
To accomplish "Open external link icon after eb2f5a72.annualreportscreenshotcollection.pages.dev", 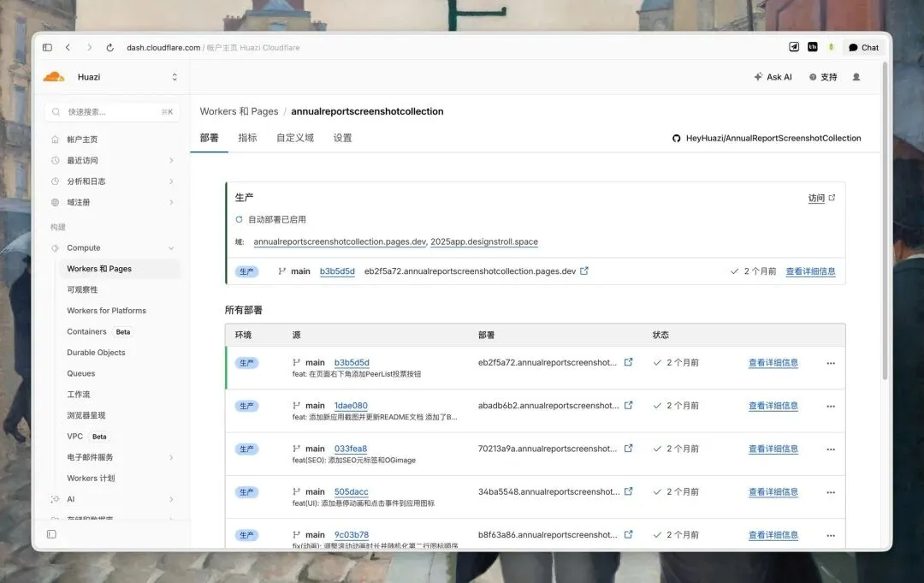I will click(584, 271).
